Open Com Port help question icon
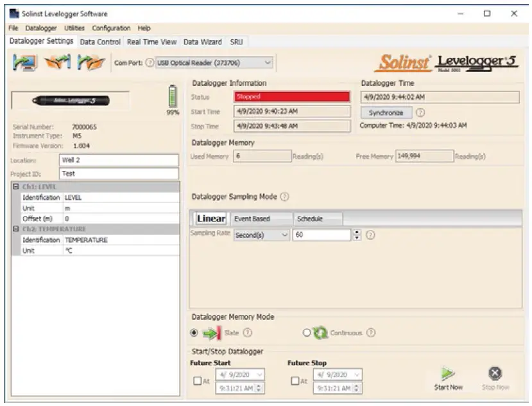This screenshot has height=406, width=532. coord(150,62)
